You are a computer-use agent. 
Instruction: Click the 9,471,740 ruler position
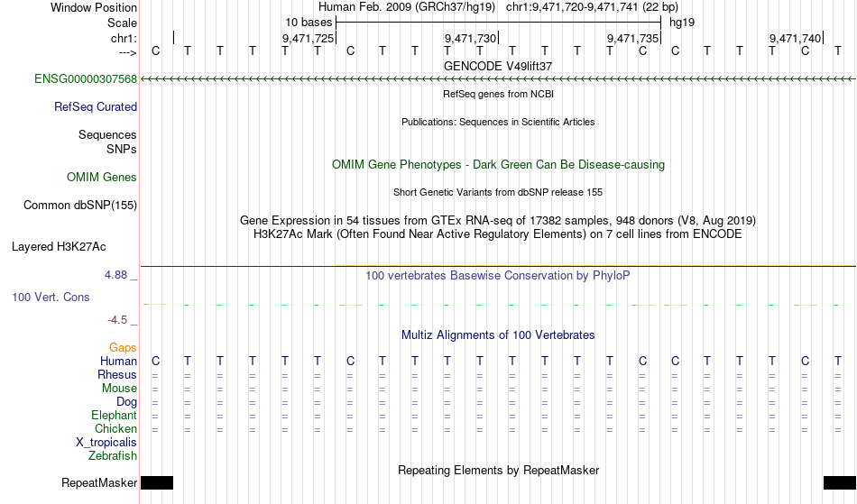[795, 38]
